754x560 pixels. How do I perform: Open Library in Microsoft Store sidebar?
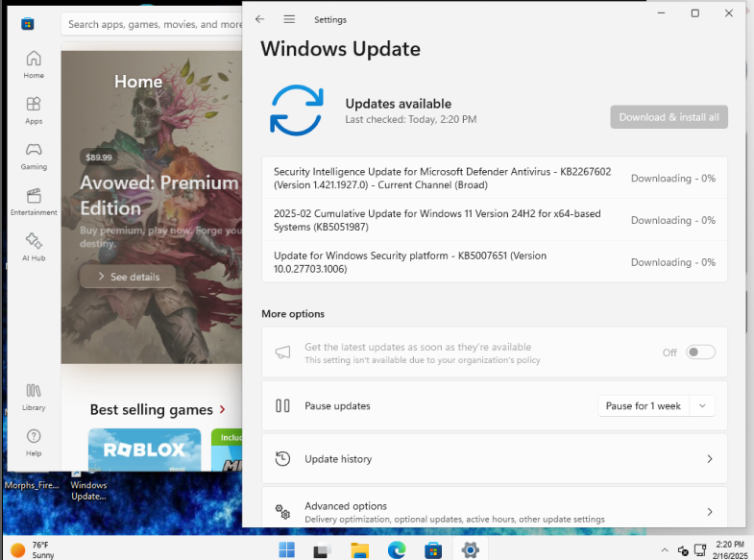[34, 397]
